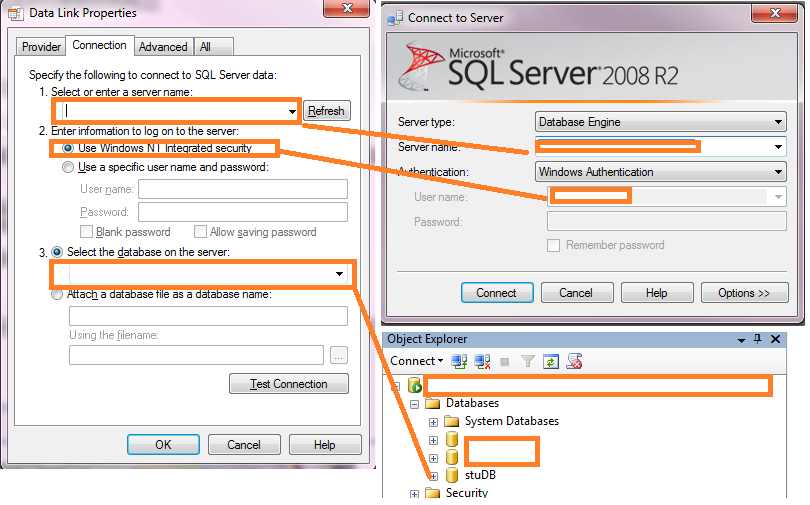Viewport: 810px width, 505px height.
Task: Collapse the Databases tree node
Action: coord(414,404)
